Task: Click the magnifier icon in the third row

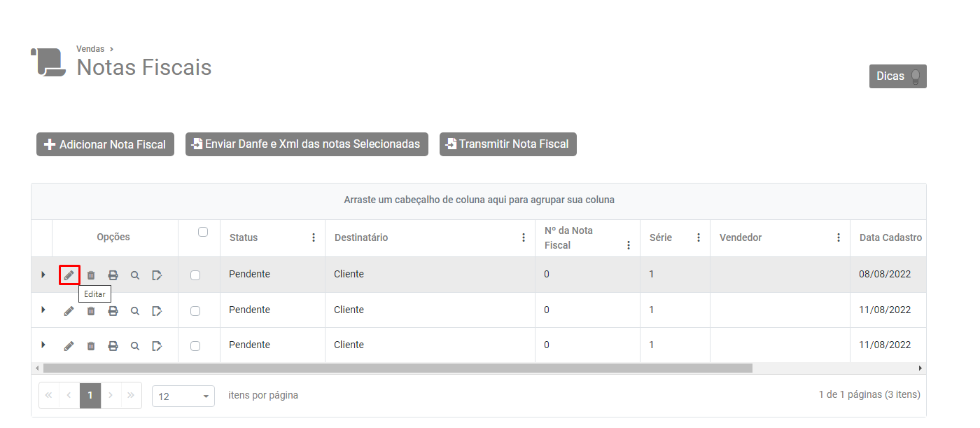Action: (135, 345)
